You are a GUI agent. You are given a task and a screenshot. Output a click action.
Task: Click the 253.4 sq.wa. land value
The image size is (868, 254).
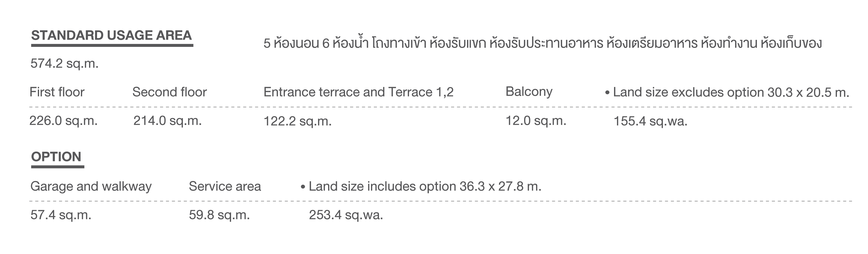coord(346,215)
